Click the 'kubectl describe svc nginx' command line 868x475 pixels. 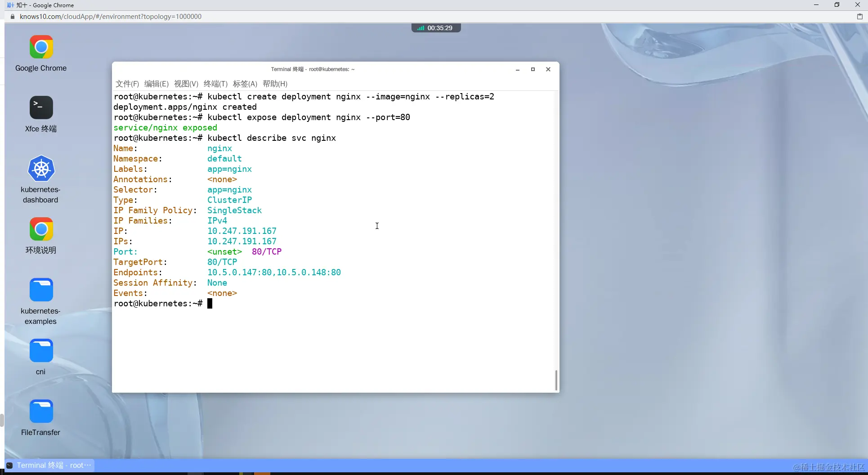point(272,138)
